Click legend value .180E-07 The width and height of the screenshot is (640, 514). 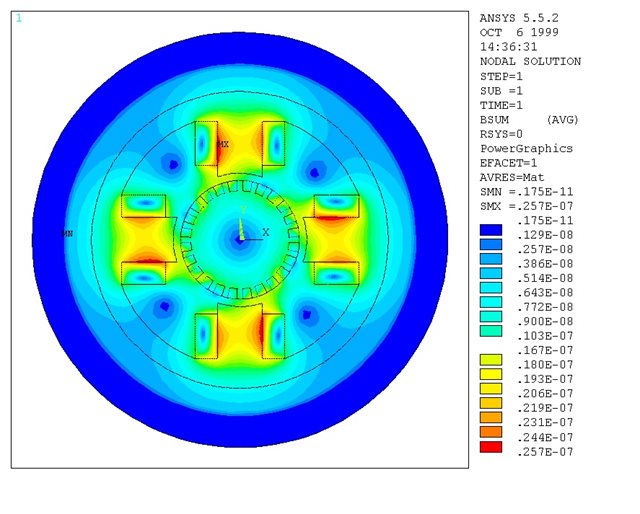(x=545, y=365)
